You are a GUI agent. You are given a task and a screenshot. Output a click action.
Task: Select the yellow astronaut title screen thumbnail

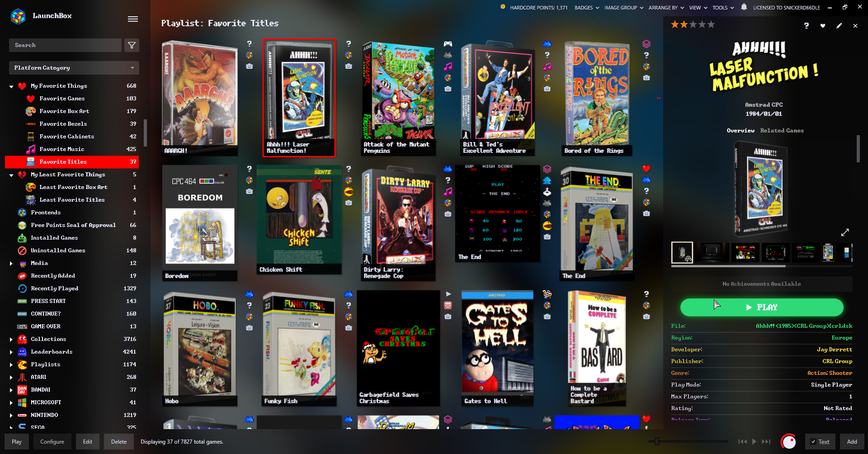(745, 252)
